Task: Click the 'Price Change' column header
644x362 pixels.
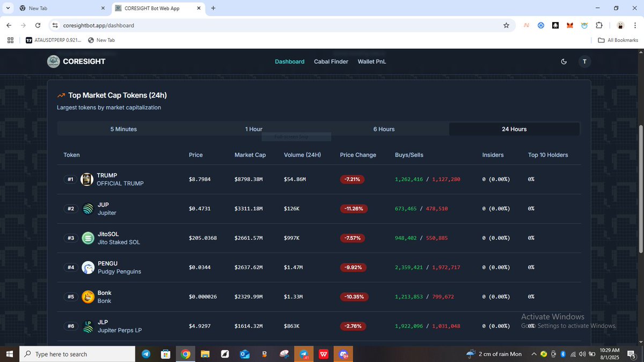Action: [358, 155]
